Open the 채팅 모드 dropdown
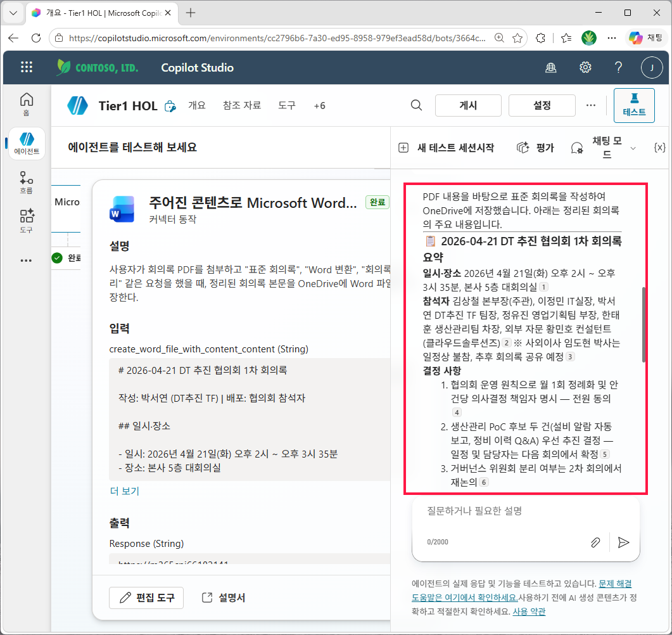 tap(604, 148)
